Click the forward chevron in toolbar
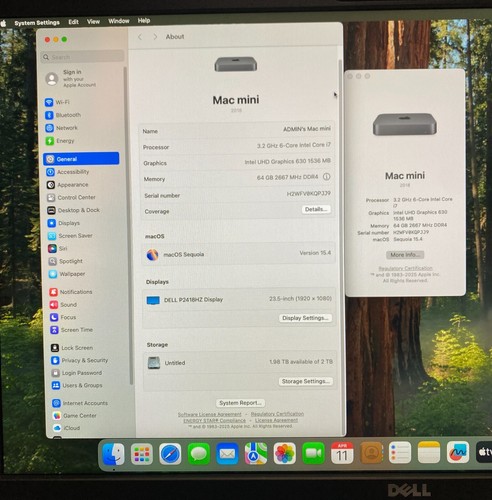Screen dimensions: 492x500 pos(155,37)
